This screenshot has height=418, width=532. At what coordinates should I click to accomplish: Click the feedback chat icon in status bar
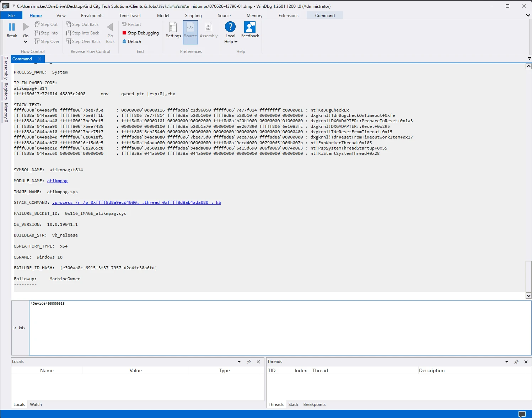point(522,414)
